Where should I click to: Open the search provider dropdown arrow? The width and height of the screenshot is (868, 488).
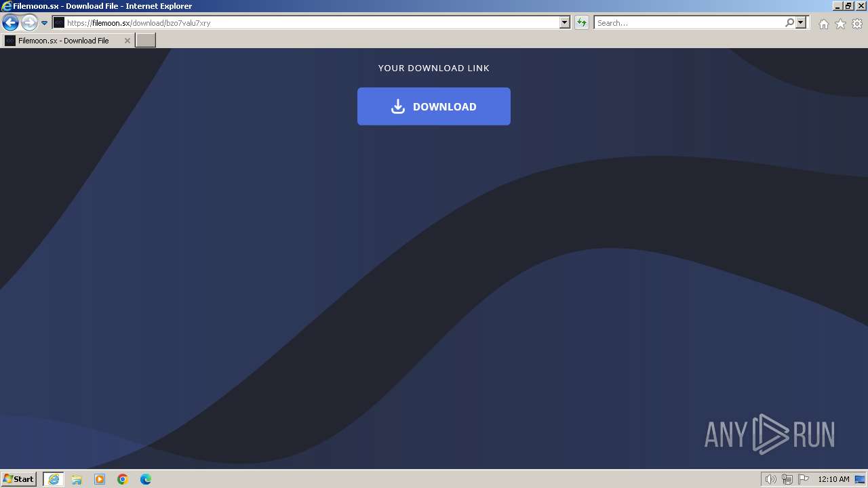(801, 23)
